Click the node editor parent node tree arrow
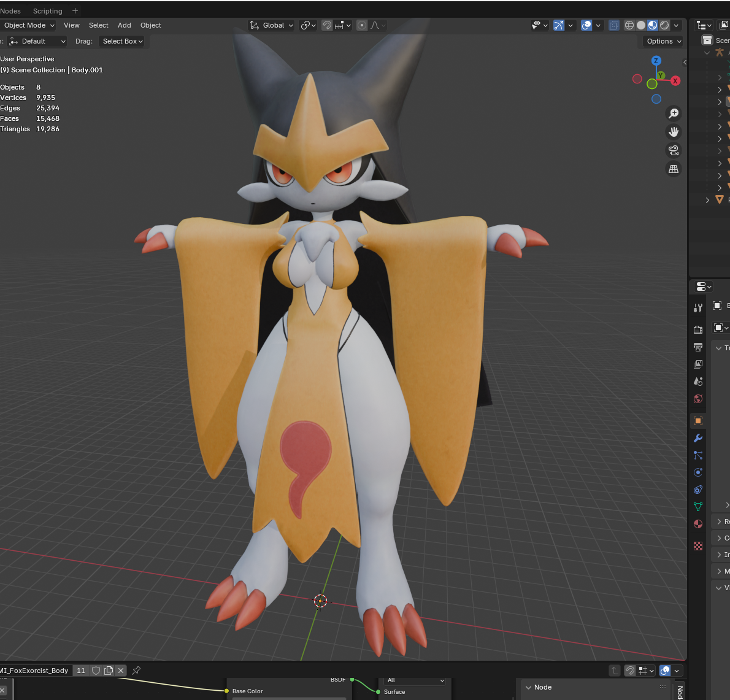The image size is (730, 700). pos(615,671)
